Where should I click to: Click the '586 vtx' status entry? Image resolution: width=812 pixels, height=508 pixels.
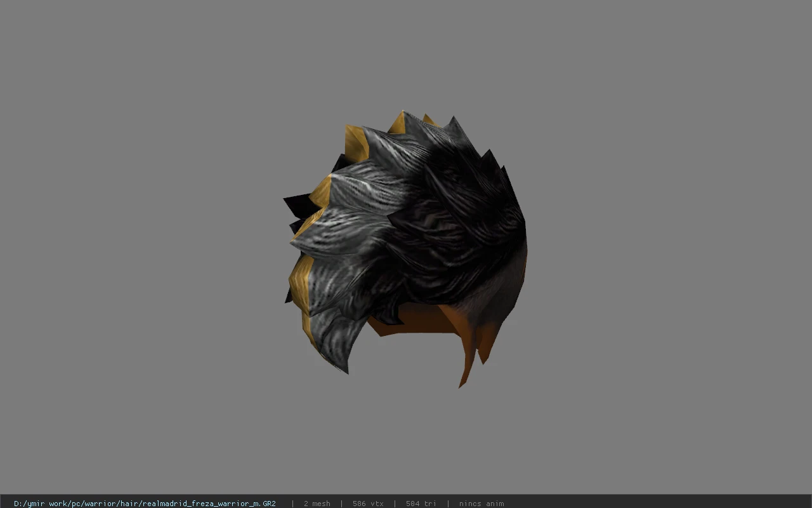pos(368,504)
